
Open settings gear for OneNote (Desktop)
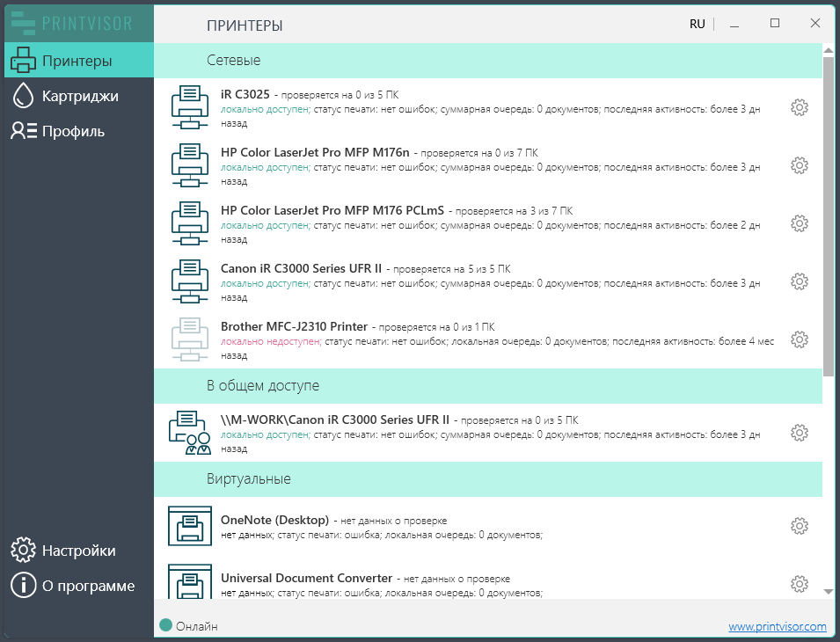[x=800, y=526]
